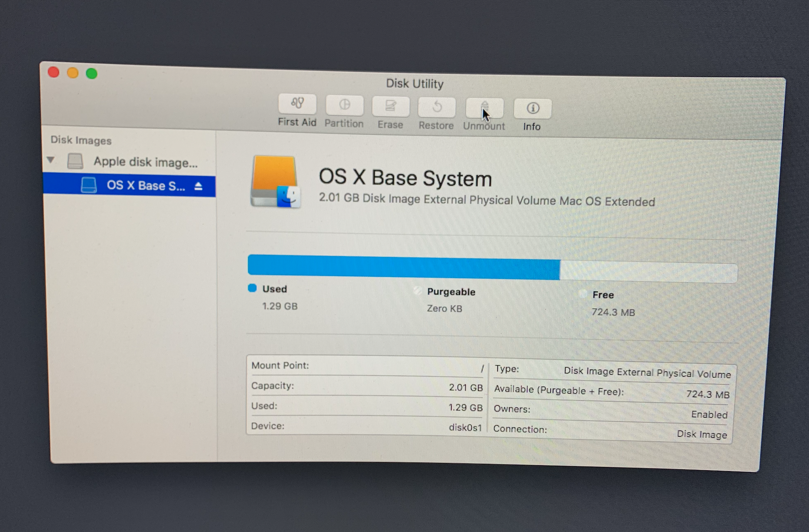Click the Available 724.3 MB table value

(708, 394)
